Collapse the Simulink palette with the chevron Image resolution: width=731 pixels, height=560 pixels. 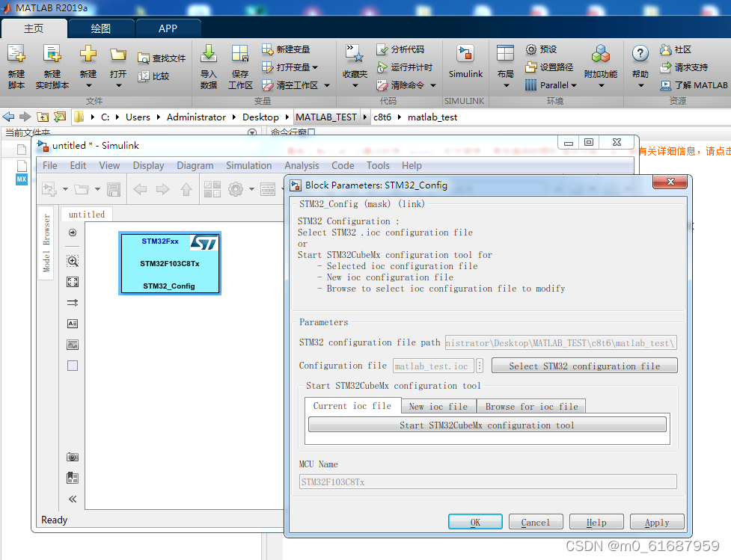(x=71, y=499)
